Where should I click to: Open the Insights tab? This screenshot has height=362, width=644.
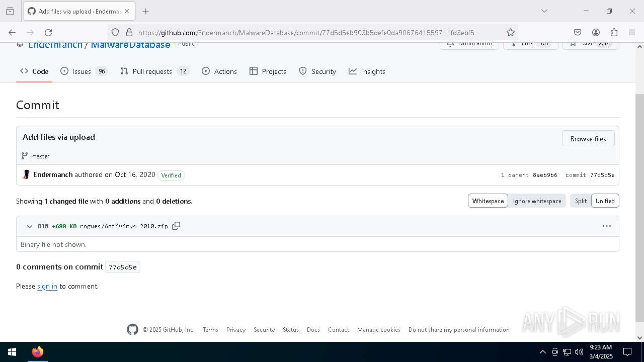(367, 71)
